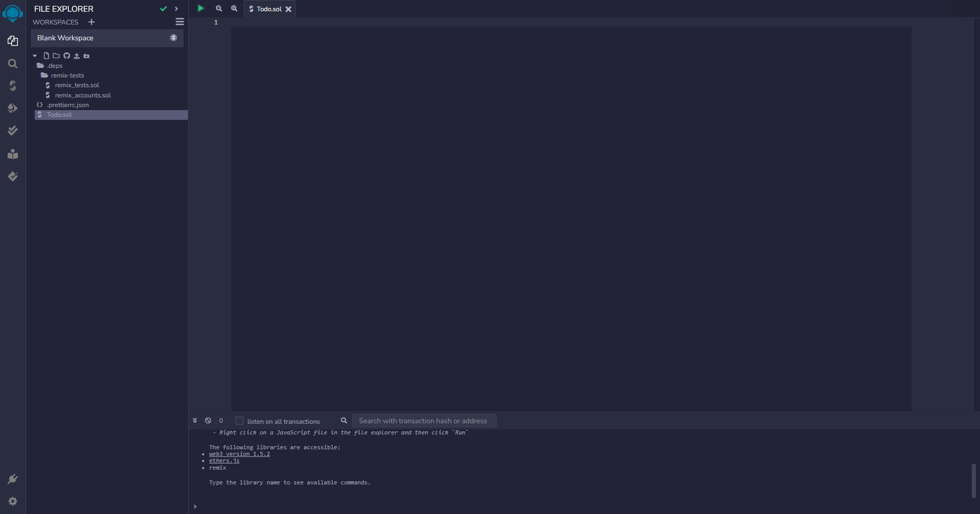Open the ethers.js link in terminal
This screenshot has width=980, height=514.
[x=224, y=461]
